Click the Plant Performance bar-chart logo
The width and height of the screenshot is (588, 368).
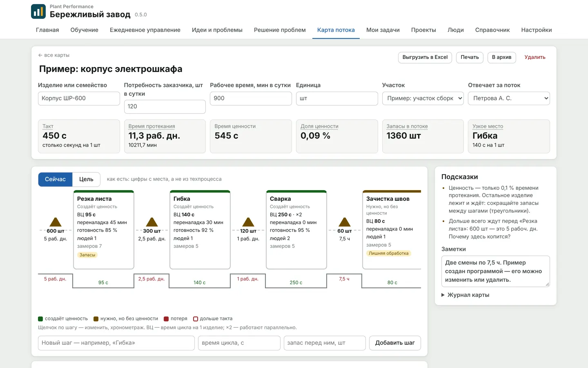point(38,11)
